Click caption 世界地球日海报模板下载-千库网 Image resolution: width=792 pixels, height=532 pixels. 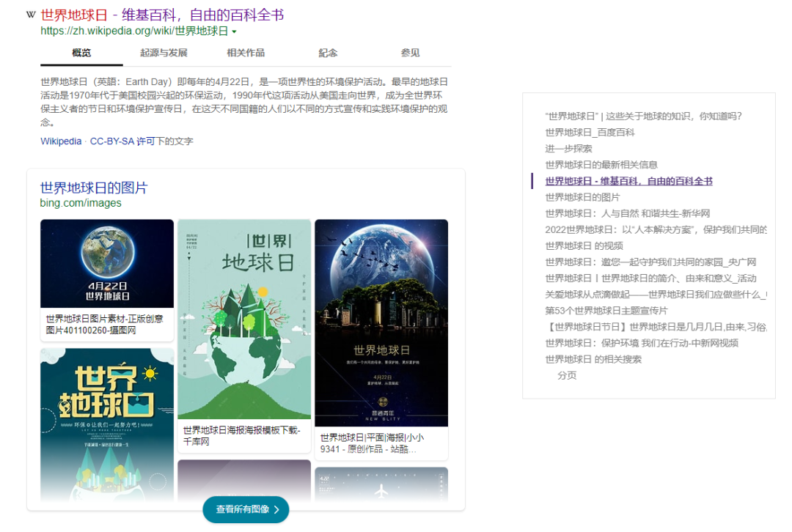click(241, 435)
